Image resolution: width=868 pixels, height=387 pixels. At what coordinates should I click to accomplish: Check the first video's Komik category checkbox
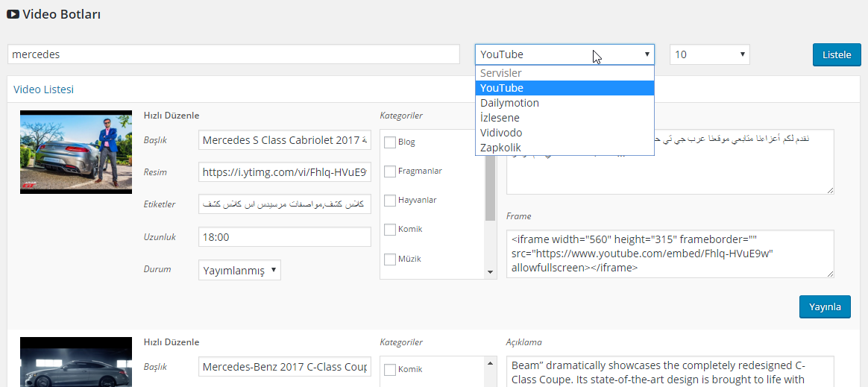coord(390,229)
